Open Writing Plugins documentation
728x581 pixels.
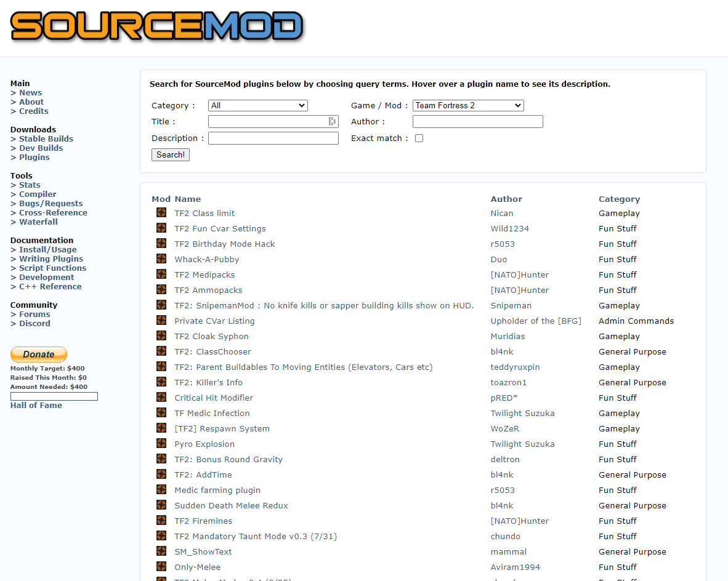point(51,259)
